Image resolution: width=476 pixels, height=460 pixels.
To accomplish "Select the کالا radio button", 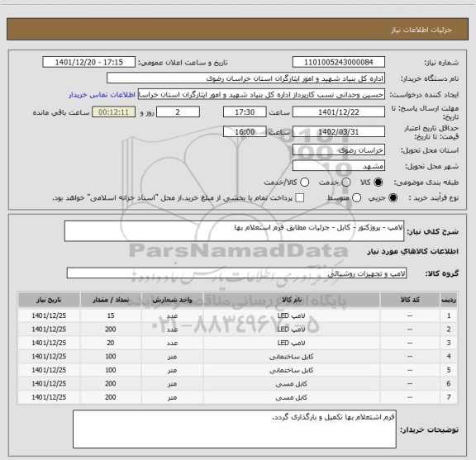I will 378,183.
